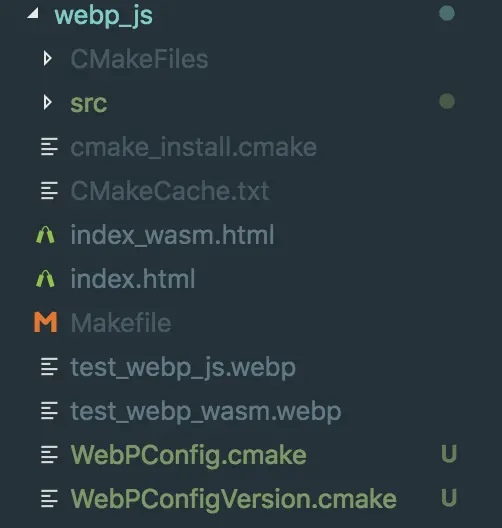Click the file icon beside WebPConfigVersion.cmake
This screenshot has width=502, height=528.
coord(49,499)
